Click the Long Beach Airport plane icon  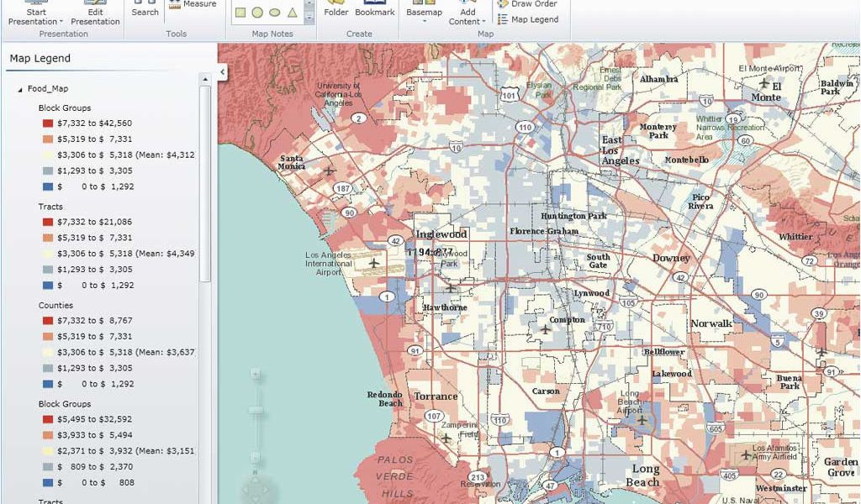click(x=642, y=421)
